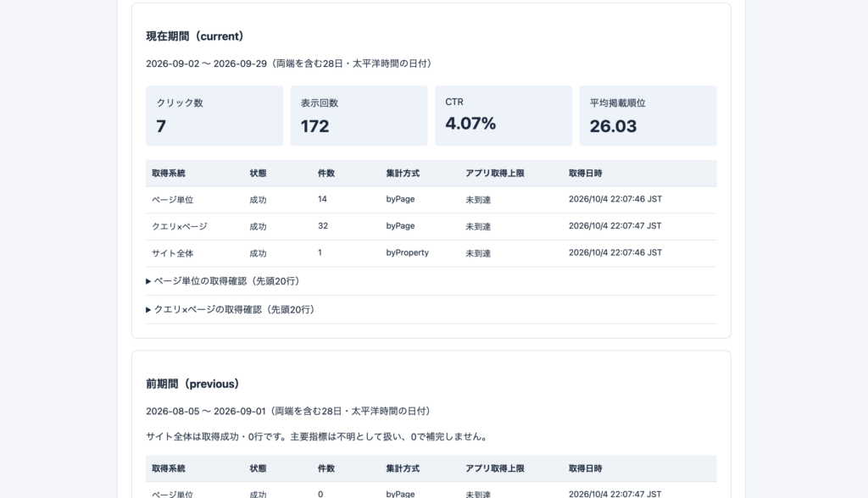Click 取得系統 header in current period table
Screen dimensions: 868x498
click(x=169, y=173)
